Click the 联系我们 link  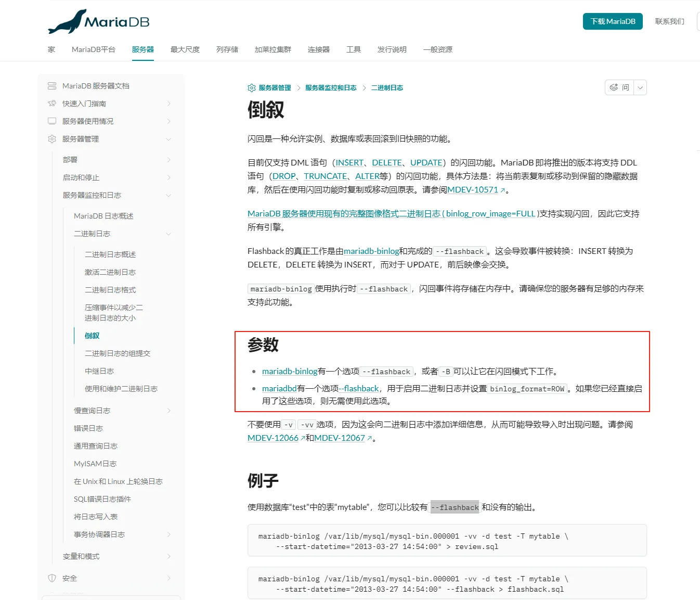[670, 21]
